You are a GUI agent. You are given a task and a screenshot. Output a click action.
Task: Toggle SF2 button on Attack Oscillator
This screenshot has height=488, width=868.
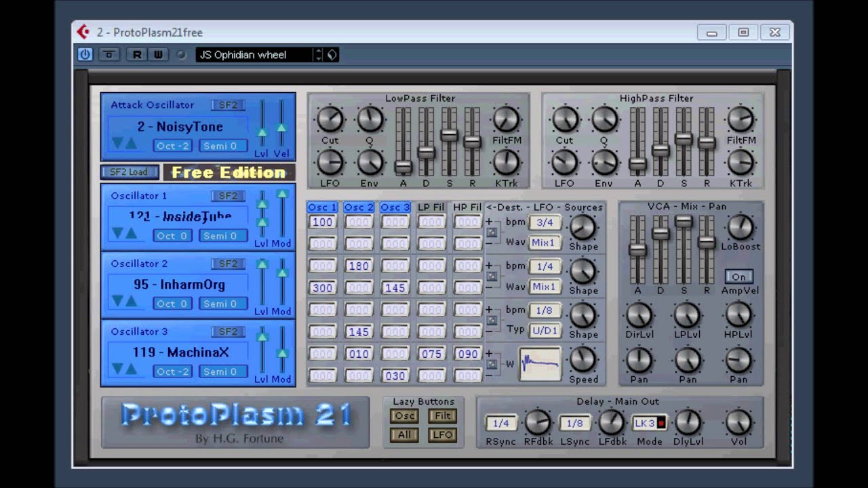coord(228,105)
